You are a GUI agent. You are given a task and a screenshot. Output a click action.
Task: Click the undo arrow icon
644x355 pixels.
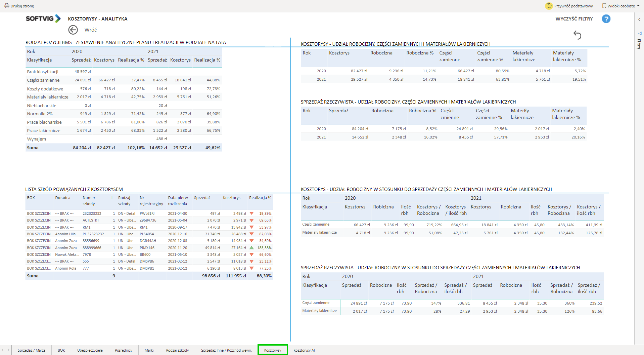(x=577, y=35)
